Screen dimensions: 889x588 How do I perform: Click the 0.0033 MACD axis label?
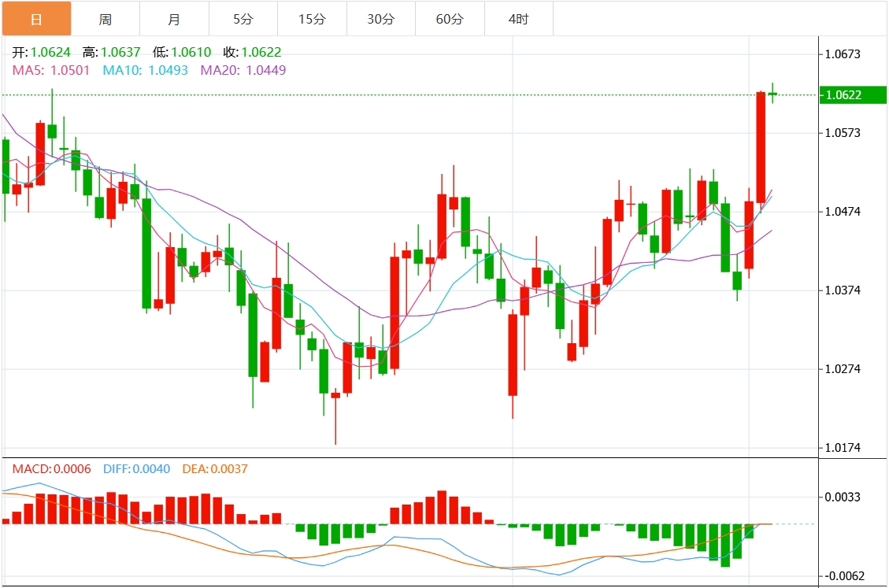(x=843, y=497)
